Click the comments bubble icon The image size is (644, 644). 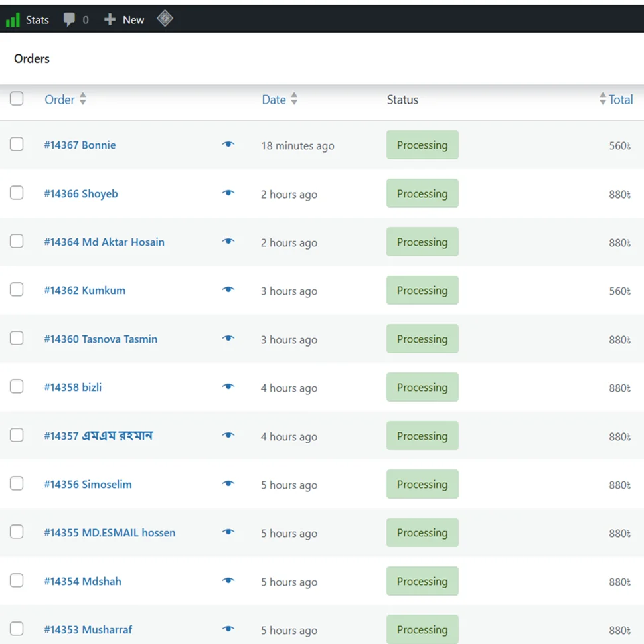tap(69, 19)
